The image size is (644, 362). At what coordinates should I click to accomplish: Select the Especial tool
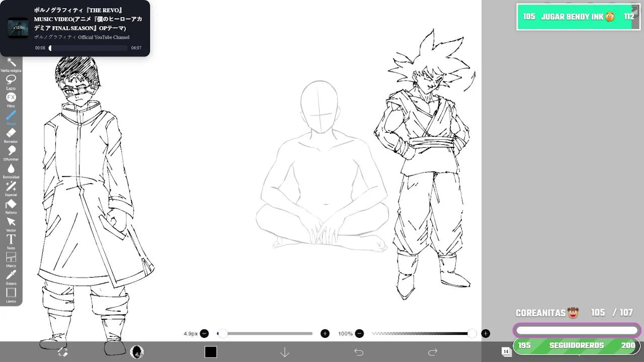(11, 189)
